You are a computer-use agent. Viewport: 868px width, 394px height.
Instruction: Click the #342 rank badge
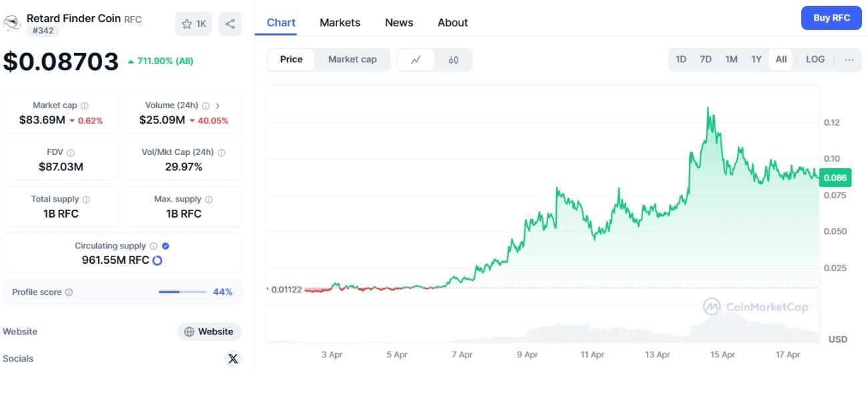coord(43,31)
